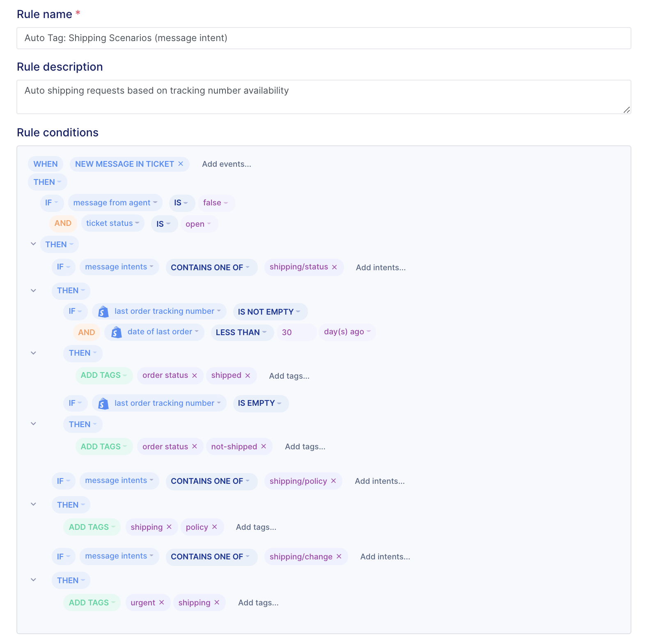Image resolution: width=647 pixels, height=644 pixels.
Task: Delete the shipped tag
Action: point(248,375)
